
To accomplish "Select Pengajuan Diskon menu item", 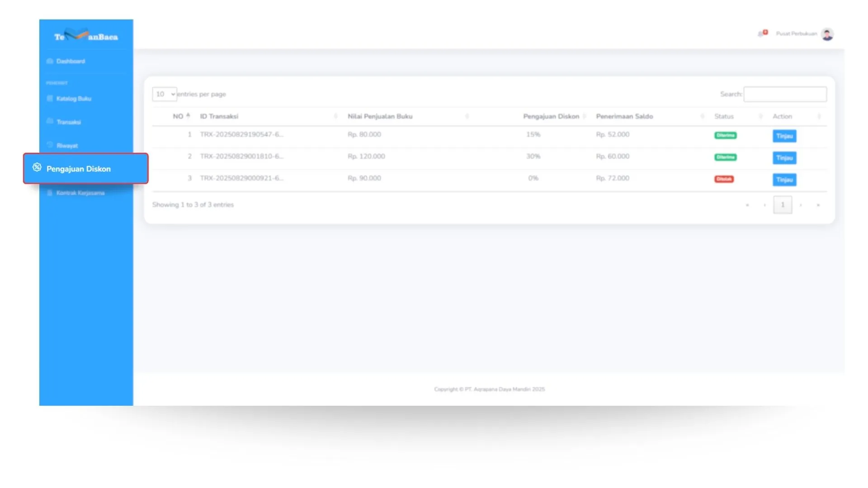I will tap(79, 169).
